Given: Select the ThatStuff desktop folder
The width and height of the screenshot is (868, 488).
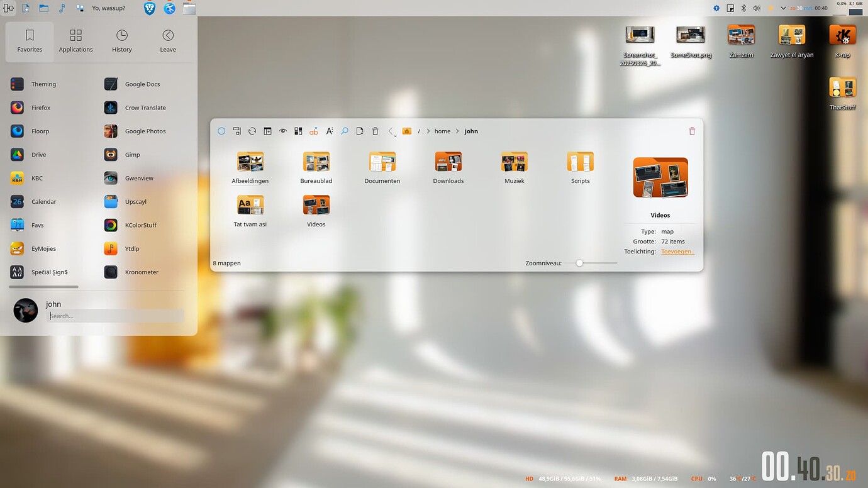Looking at the screenshot, I should (x=843, y=94).
